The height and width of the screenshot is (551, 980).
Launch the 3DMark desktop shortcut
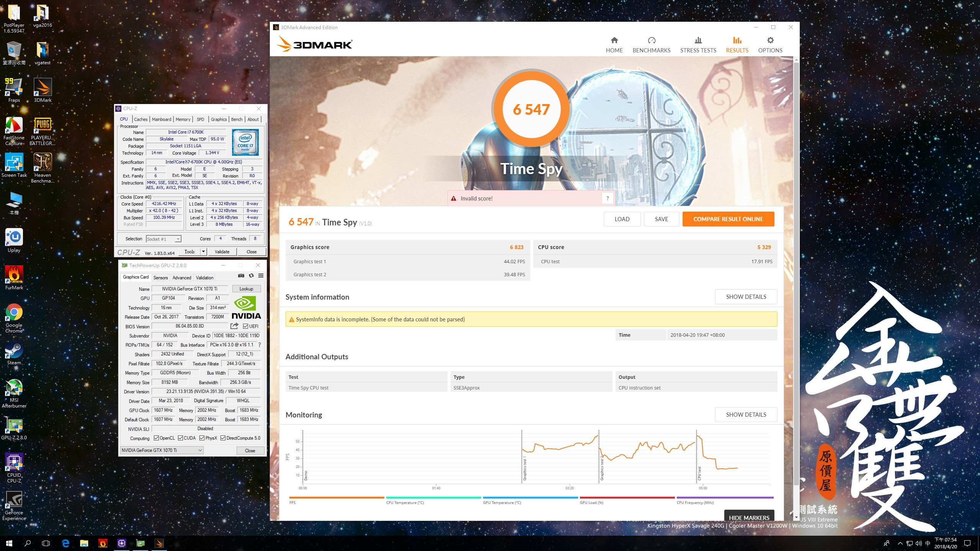(x=42, y=90)
